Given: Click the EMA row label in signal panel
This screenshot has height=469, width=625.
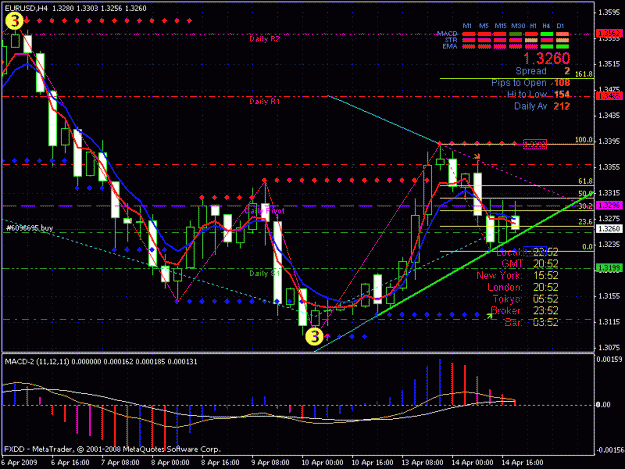Looking at the screenshot, I should coord(450,46).
